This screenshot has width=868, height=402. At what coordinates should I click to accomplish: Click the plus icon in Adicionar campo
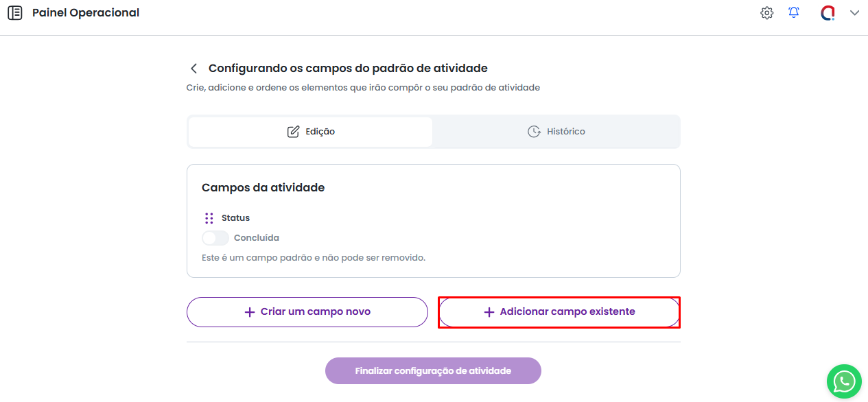click(489, 312)
